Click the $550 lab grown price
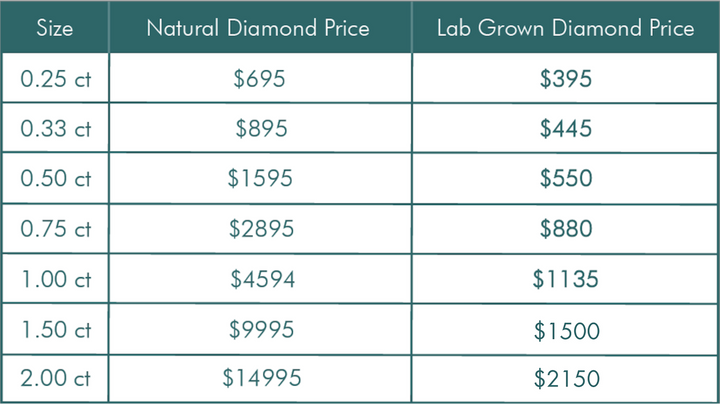This screenshot has width=720, height=404. coord(566,179)
